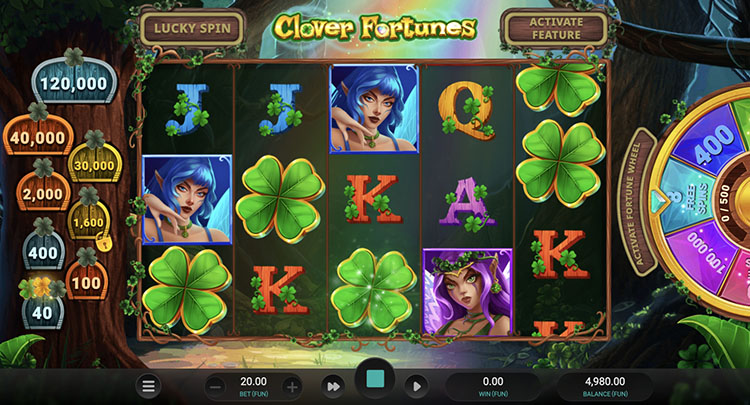Click the Lucky Spin button
The width and height of the screenshot is (750, 405).
pos(192,28)
